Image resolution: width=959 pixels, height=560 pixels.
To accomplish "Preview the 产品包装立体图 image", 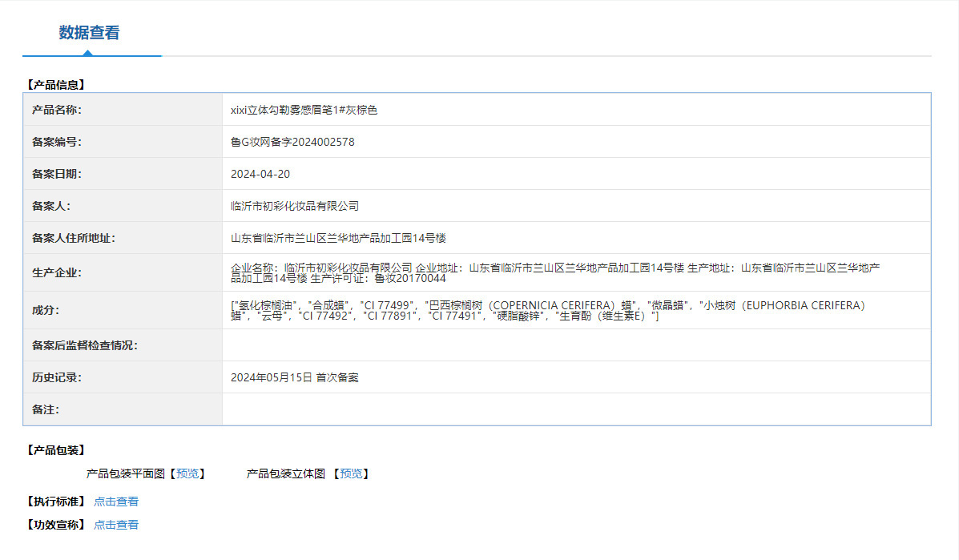I will point(351,473).
